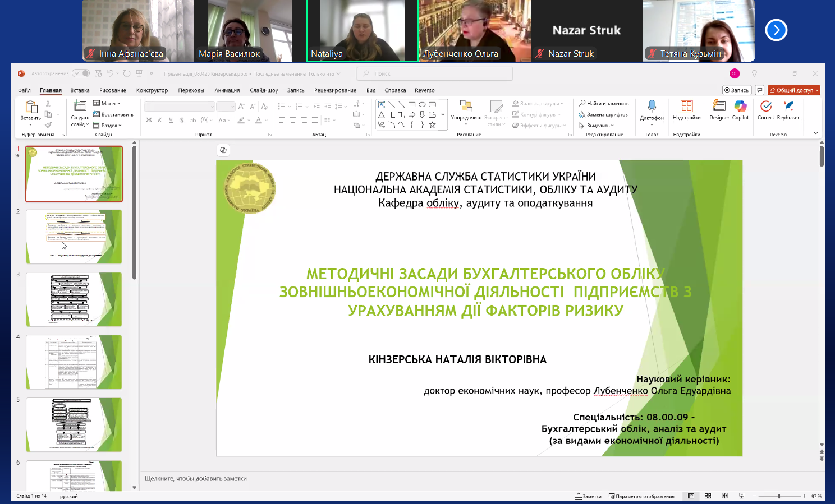Launch Copilot from the ribbon
Screen dimensions: 835x504
click(740, 109)
